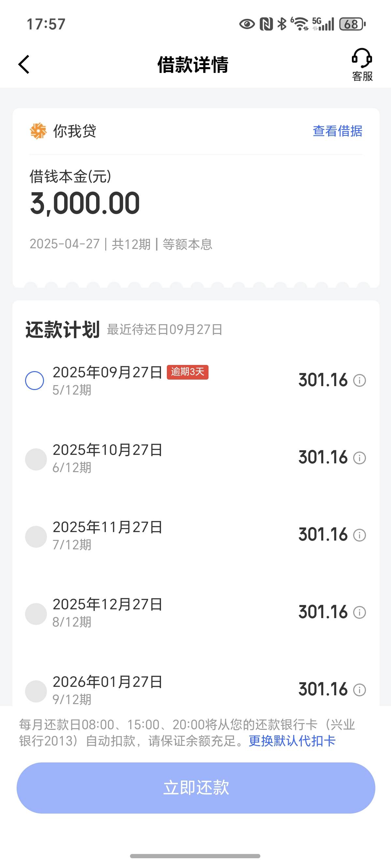The width and height of the screenshot is (391, 868).
Task: Select the 8/12期 installment radio
Action: pyautogui.click(x=36, y=614)
